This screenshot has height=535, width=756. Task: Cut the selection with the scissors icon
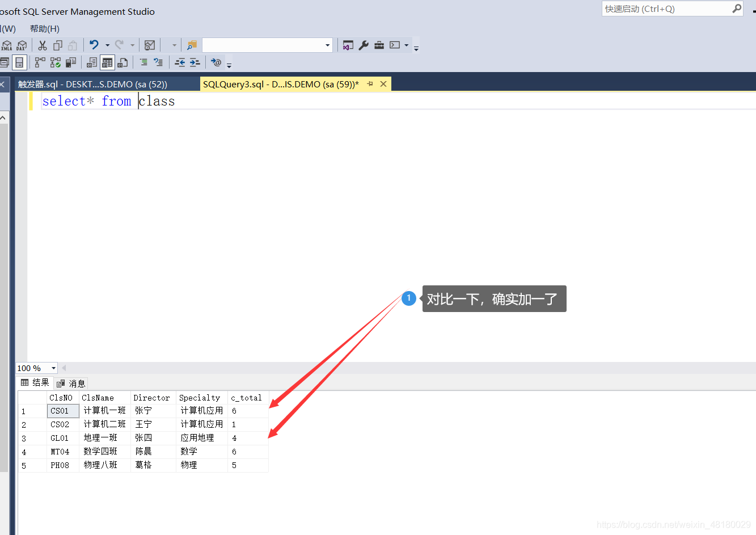(43, 45)
